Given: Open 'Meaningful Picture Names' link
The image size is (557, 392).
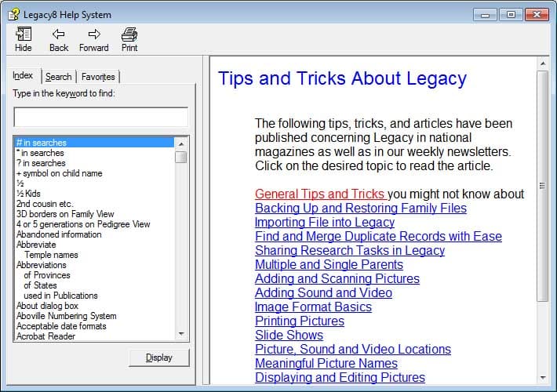Looking at the screenshot, I should (326, 363).
